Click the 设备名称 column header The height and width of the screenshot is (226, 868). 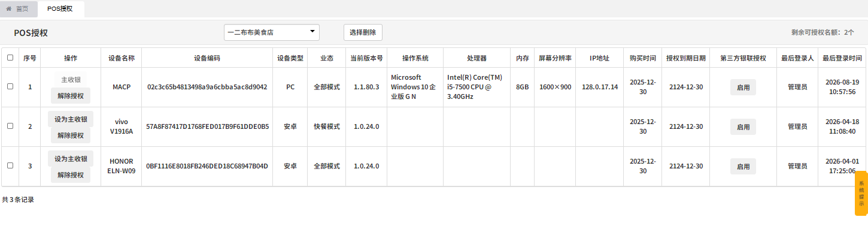pyautogui.click(x=121, y=58)
